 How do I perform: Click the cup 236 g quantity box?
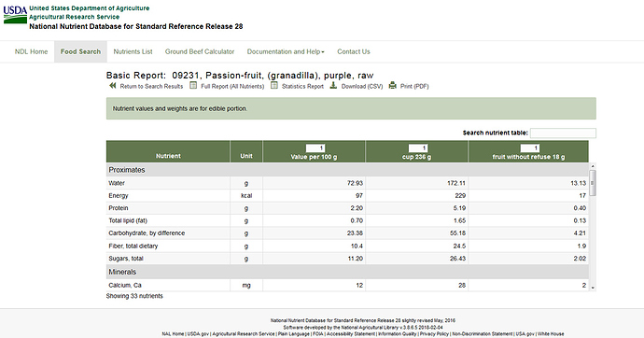tap(418, 148)
